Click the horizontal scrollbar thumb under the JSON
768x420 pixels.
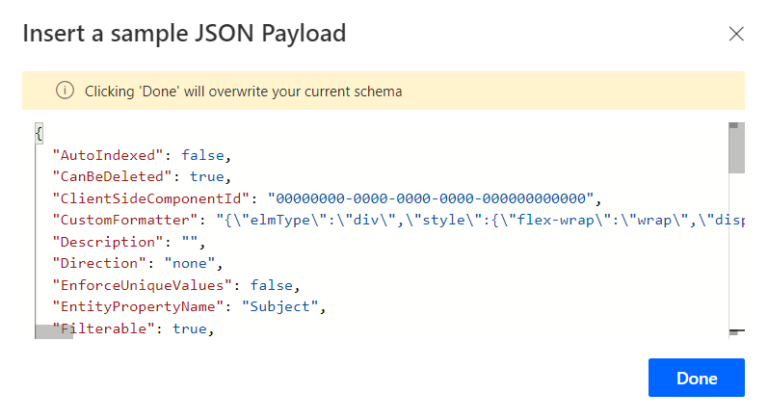(x=54, y=332)
